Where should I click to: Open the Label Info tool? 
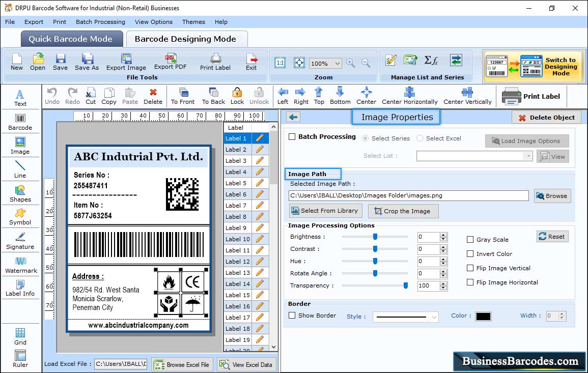[x=20, y=288]
